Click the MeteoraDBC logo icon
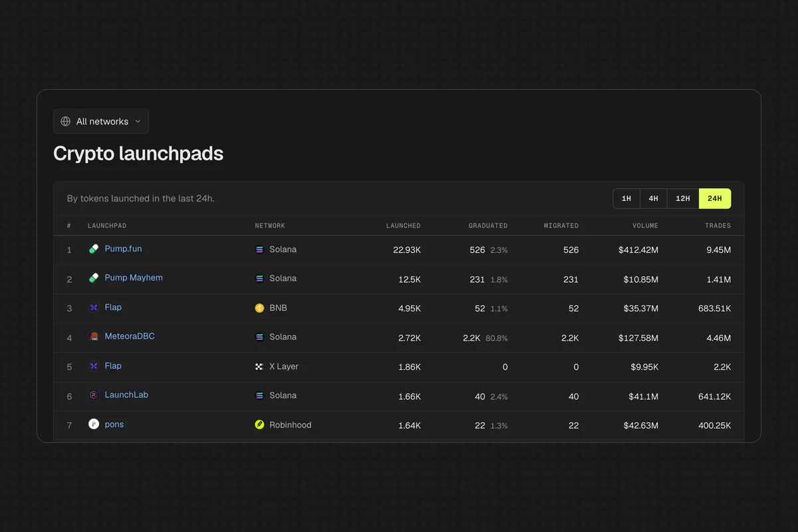Screen dimensions: 798x532 click(94, 336)
